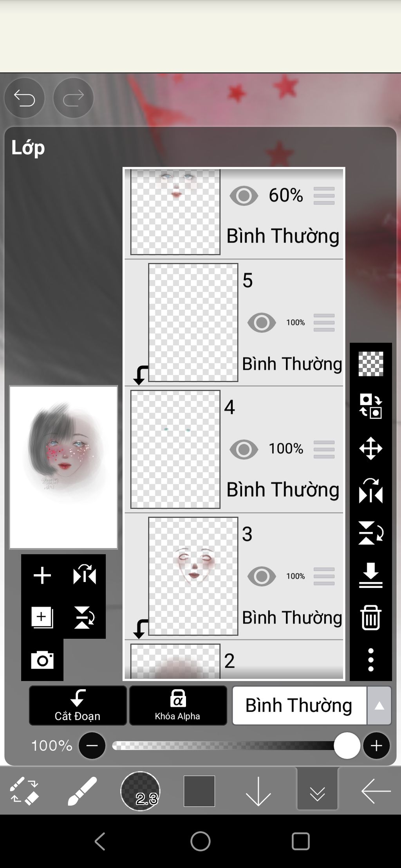Enable Cắt Đoạn clipping button
Screen dimensions: 401x868
[x=78, y=705]
